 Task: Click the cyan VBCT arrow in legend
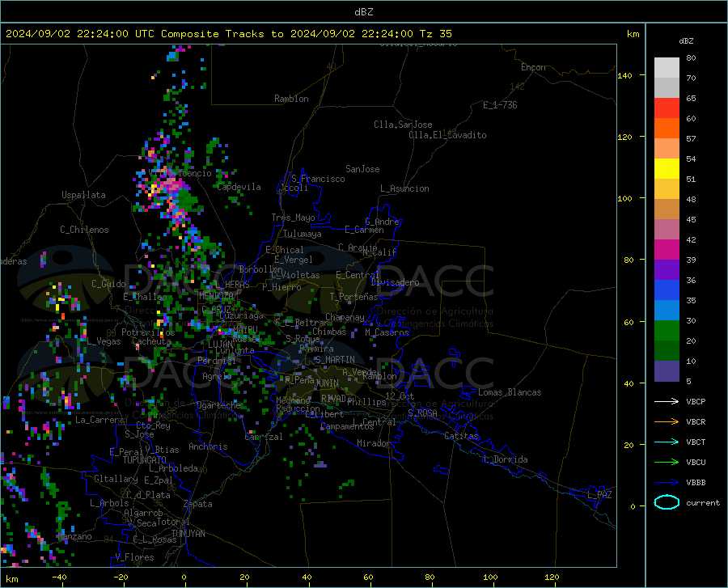667,442
